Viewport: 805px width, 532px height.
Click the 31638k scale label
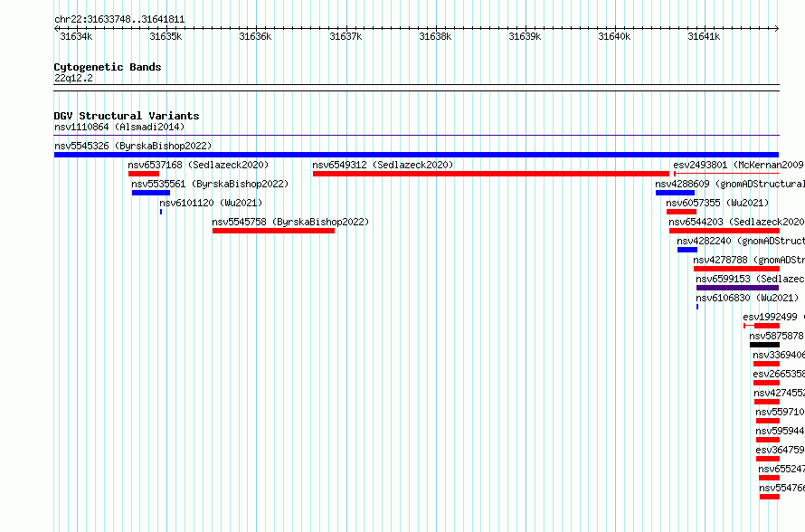click(x=435, y=36)
